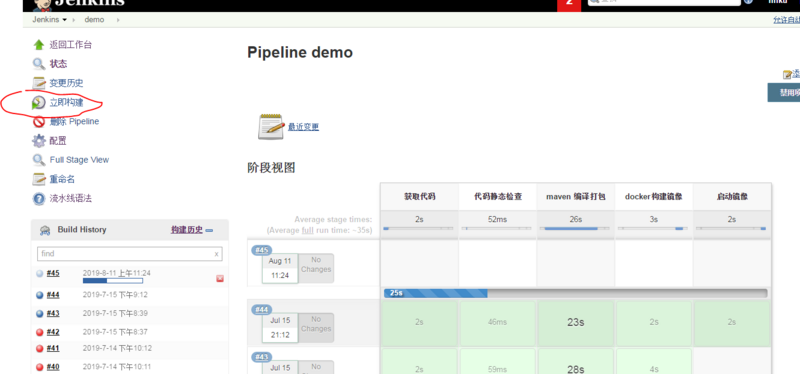Open 流水线语法 reference

(71, 198)
